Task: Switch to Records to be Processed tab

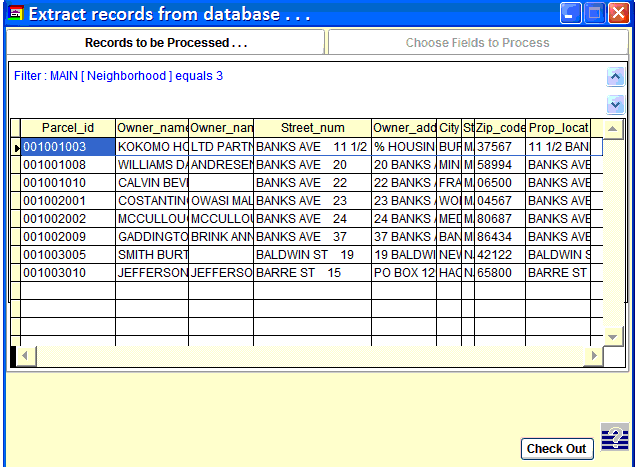Action: (x=166, y=43)
